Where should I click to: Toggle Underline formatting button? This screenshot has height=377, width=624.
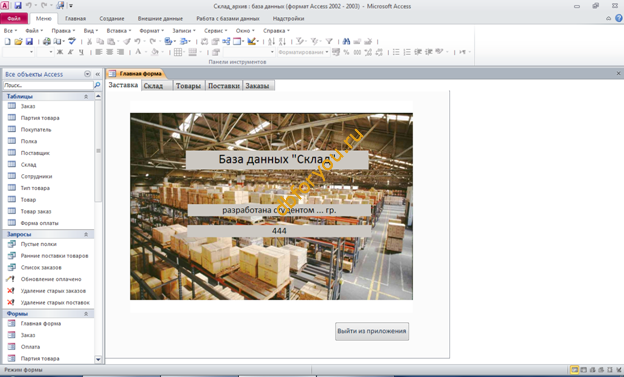tap(81, 52)
